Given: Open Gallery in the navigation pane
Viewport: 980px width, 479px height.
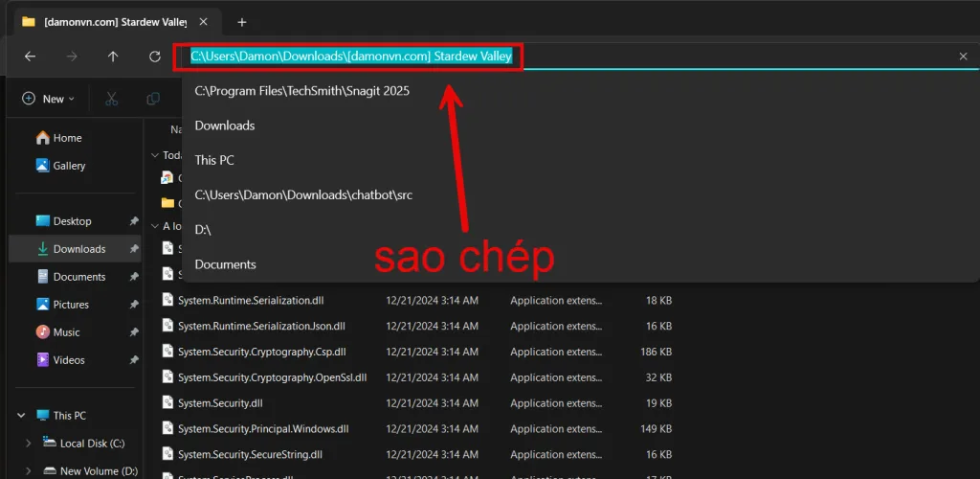Looking at the screenshot, I should [x=69, y=166].
